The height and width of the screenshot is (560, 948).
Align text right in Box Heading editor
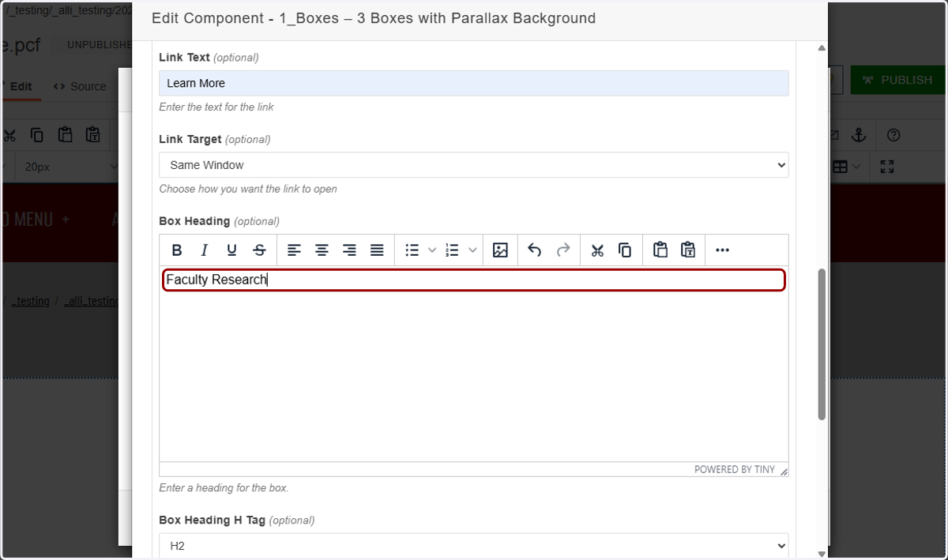(x=349, y=250)
